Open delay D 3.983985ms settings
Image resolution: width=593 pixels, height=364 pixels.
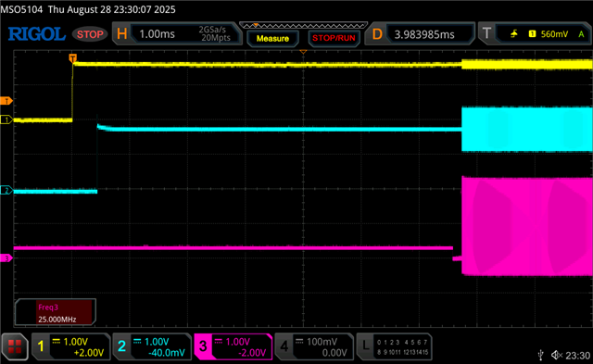coord(420,34)
